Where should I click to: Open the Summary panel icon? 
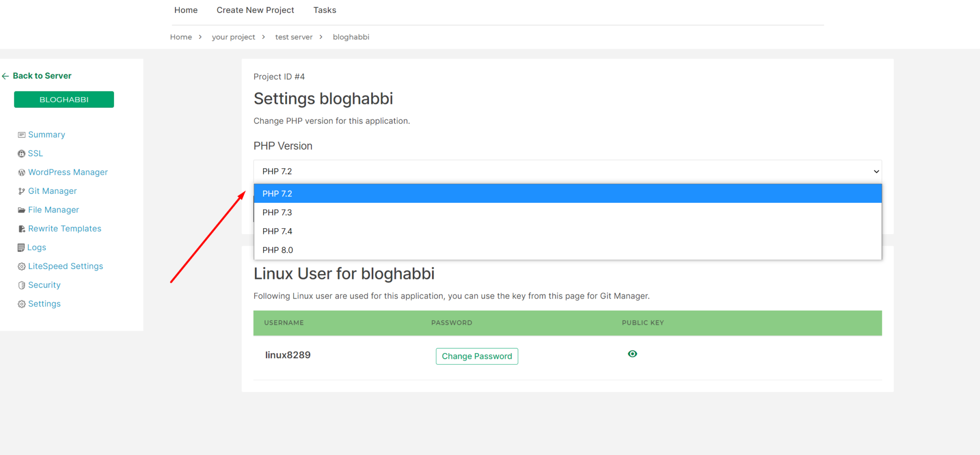22,134
